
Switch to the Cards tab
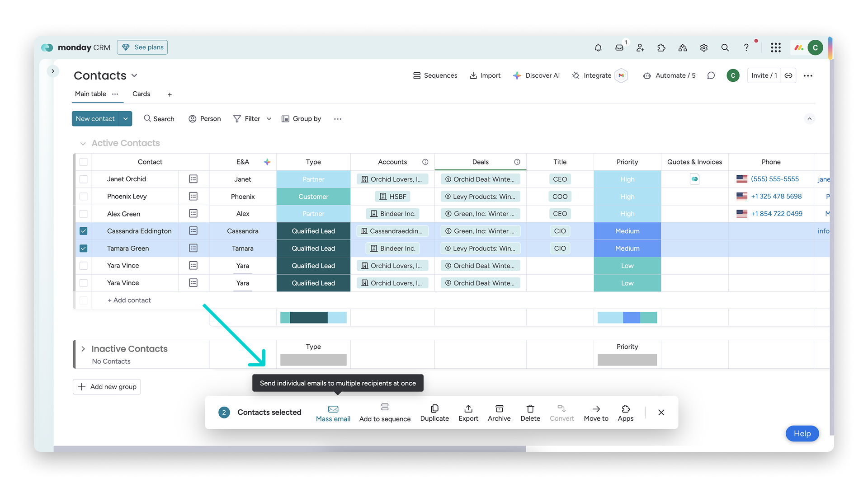coord(141,94)
